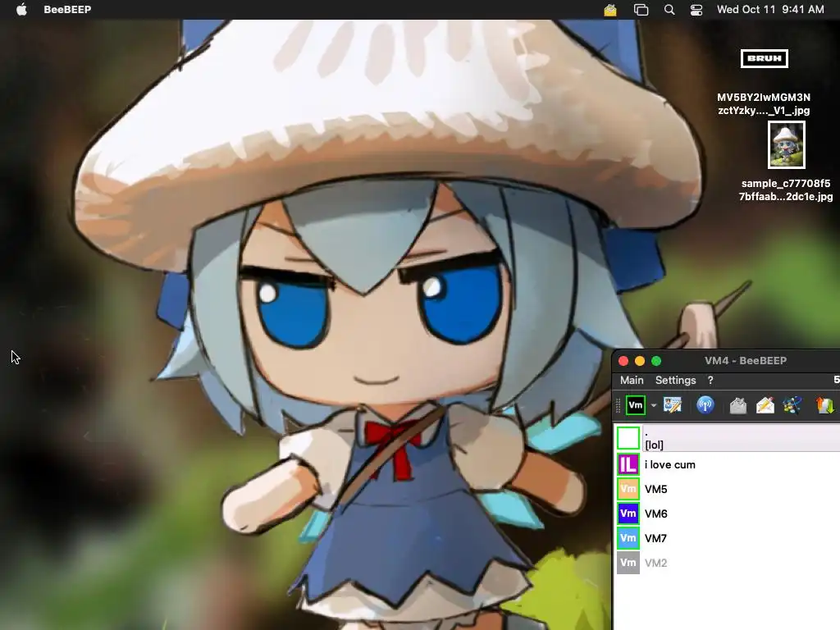This screenshot has height=630, width=840.
Task: Click the Vm user status avatar in toolbar
Action: pos(636,405)
